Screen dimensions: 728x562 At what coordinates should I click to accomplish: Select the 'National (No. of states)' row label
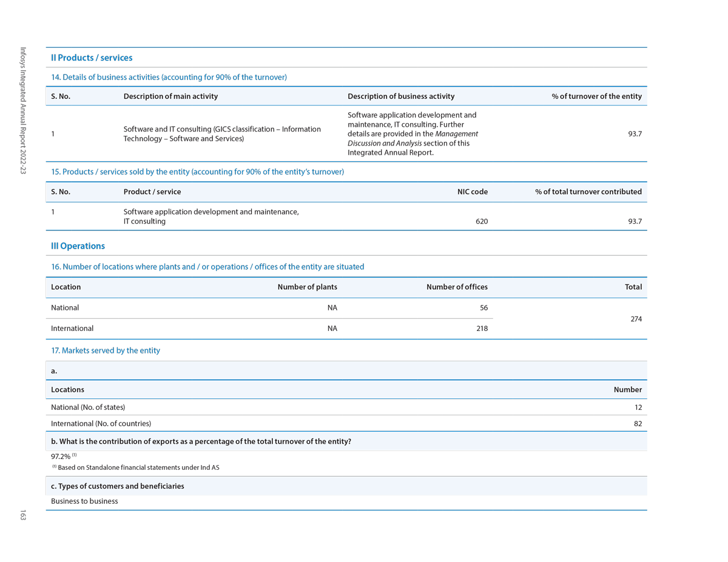88,407
